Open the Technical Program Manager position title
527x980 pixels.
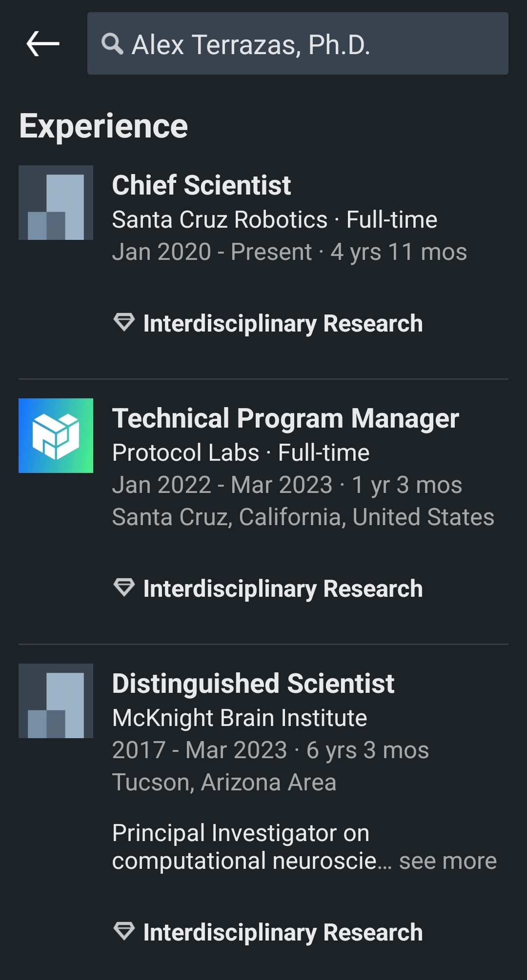point(285,419)
